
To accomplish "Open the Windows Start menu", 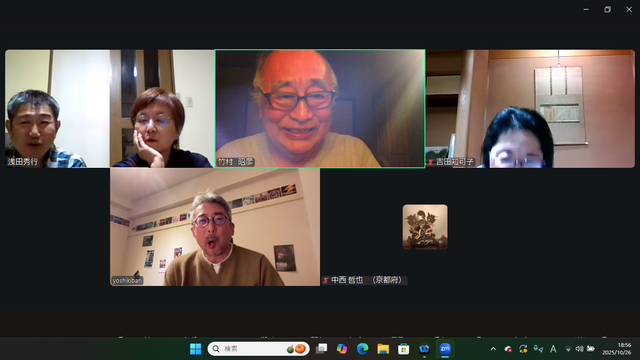I will click(x=196, y=349).
